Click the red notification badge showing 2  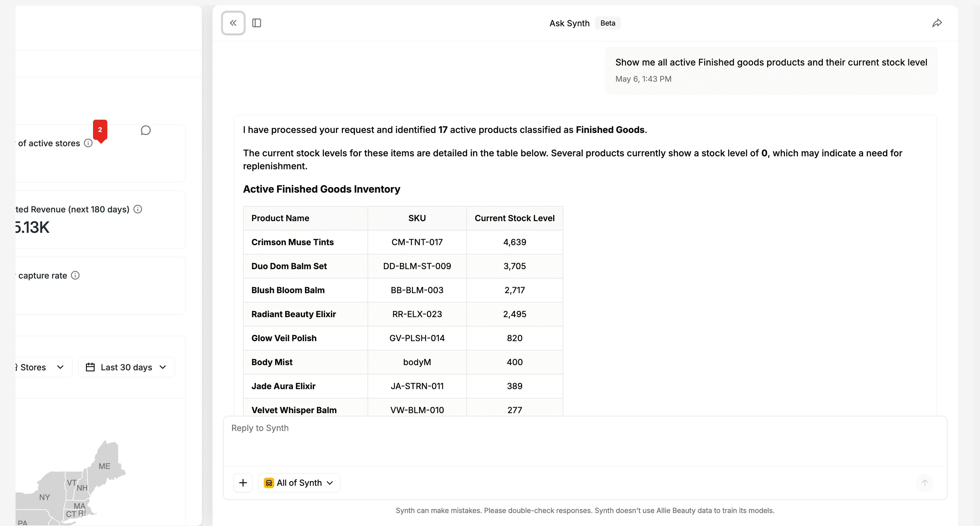[100, 131]
